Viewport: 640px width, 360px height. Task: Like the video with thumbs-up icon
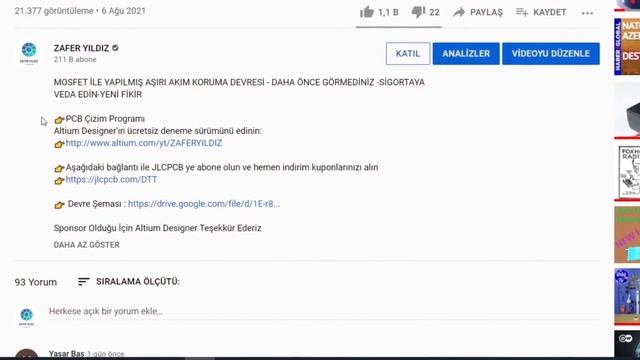point(367,12)
